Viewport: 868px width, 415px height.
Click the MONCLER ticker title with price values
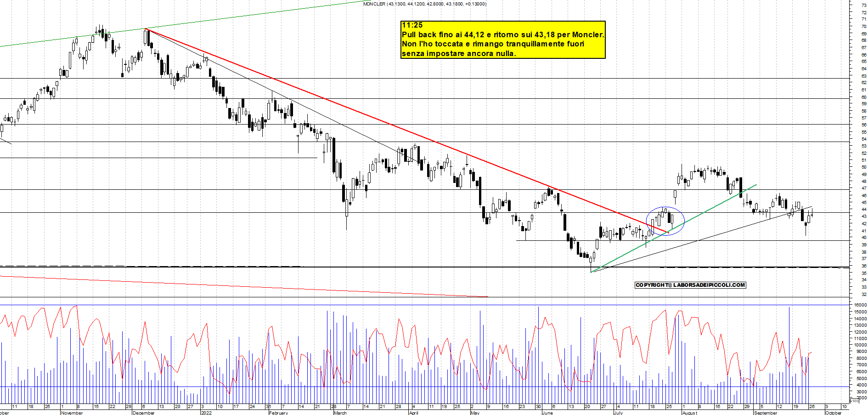425,4
